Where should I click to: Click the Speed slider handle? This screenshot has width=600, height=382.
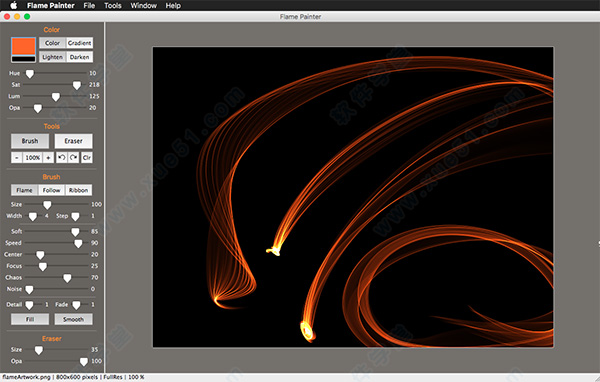tap(78, 243)
